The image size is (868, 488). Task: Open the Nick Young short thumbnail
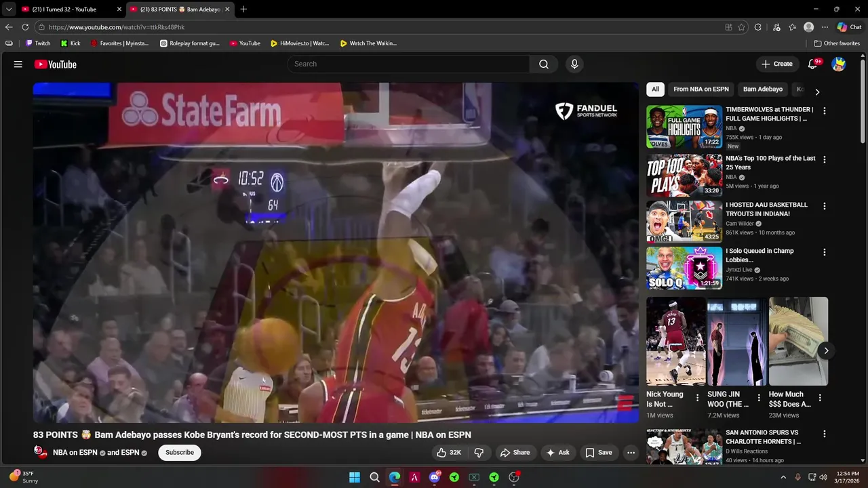pos(676,341)
